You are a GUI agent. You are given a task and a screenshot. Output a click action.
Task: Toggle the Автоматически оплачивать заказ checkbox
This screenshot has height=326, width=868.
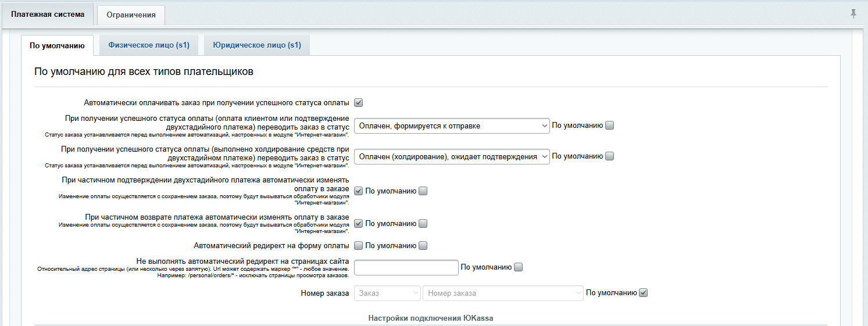pyautogui.click(x=359, y=103)
